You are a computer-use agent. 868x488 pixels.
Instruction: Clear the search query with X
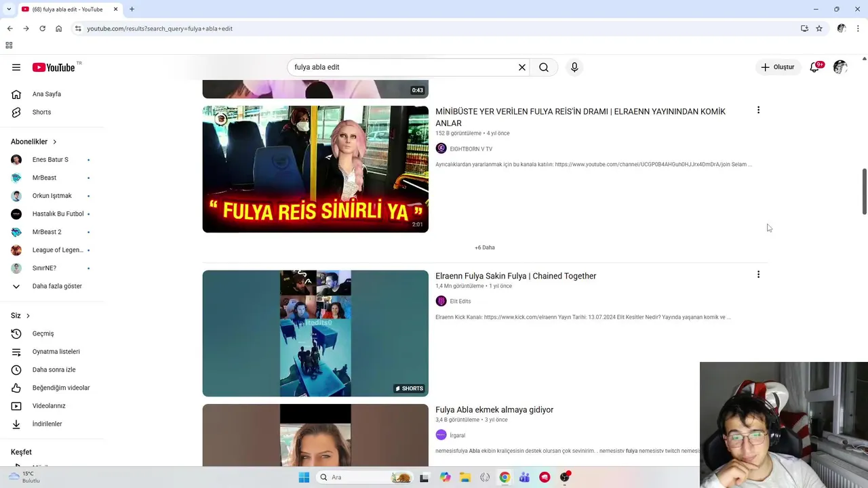pos(522,67)
